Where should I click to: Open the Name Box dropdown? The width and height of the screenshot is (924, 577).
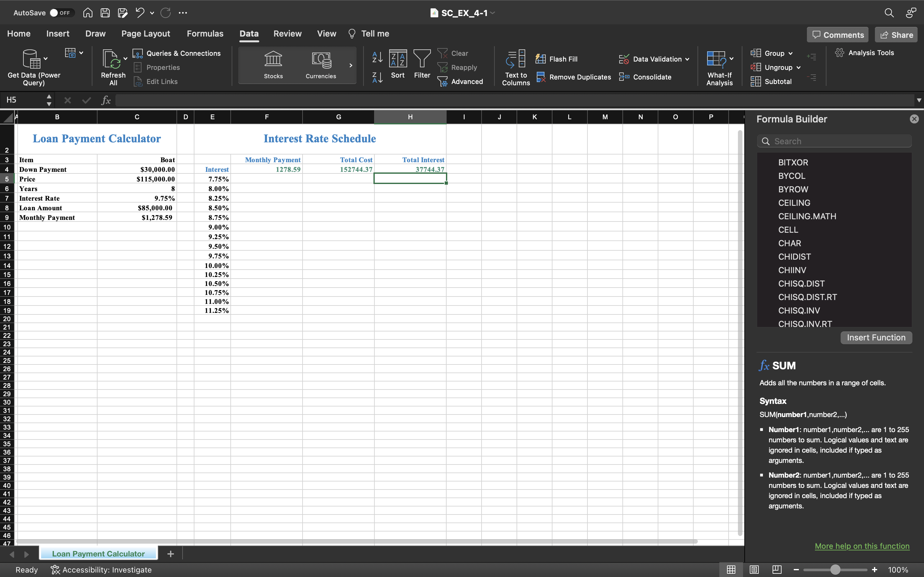click(49, 100)
